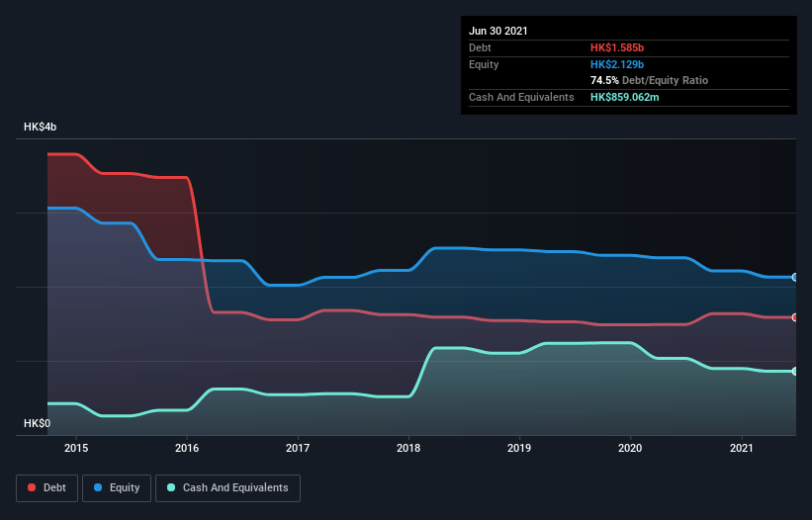Click the 2021 x-axis label

pos(741,448)
